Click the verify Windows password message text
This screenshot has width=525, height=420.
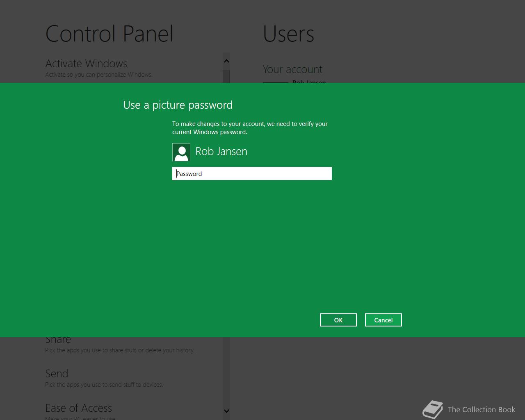[250, 128]
